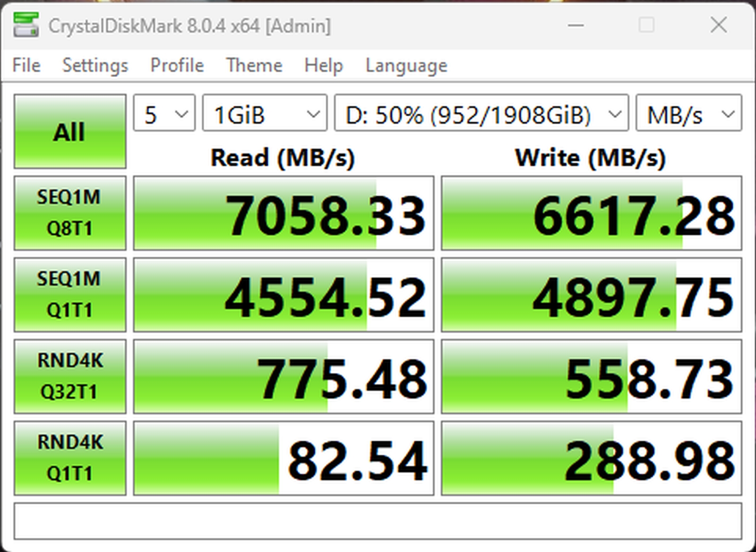756x552 pixels.
Task: Open the File menu
Action: click(x=26, y=65)
